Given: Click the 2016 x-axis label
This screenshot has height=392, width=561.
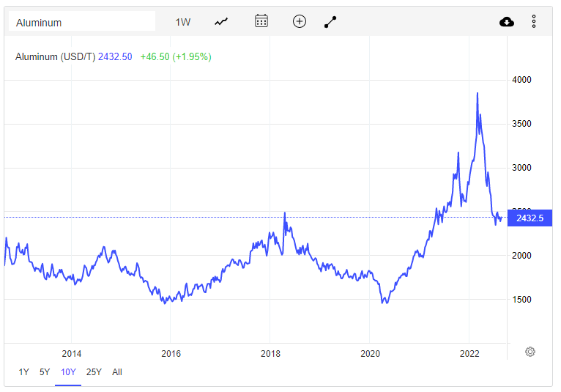Looking at the screenshot, I should click(171, 354).
